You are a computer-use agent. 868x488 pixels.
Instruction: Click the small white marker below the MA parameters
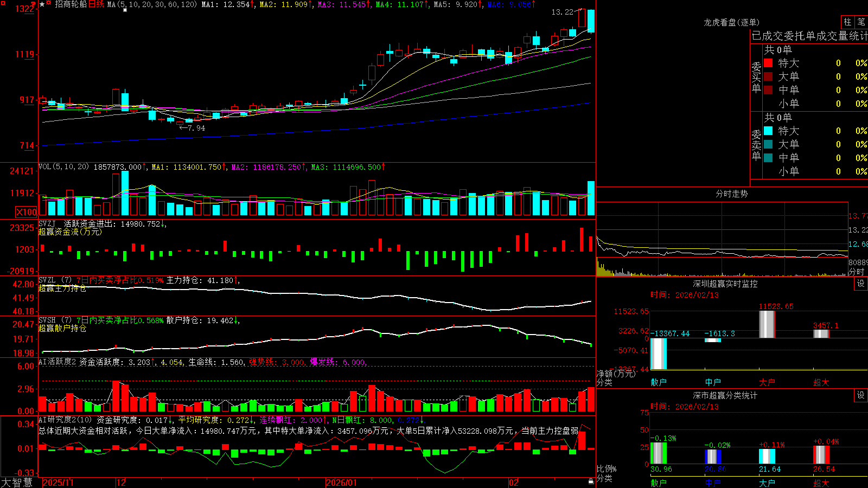(x=125, y=10)
